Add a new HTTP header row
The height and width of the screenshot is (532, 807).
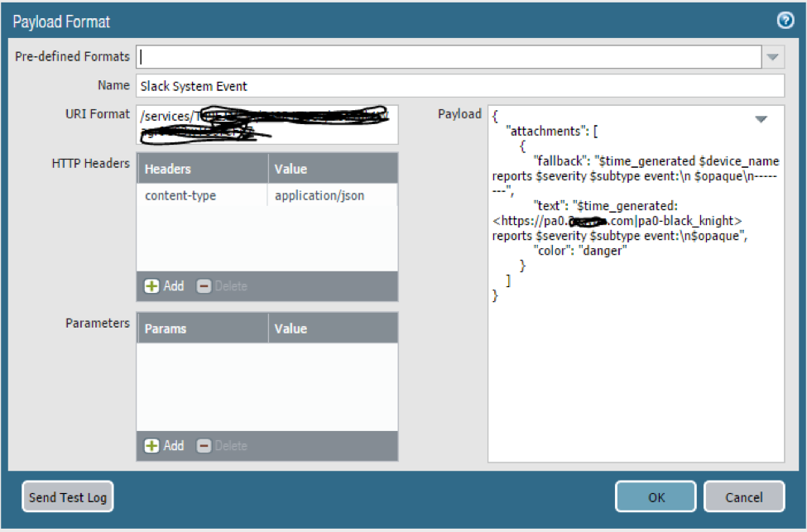click(164, 286)
